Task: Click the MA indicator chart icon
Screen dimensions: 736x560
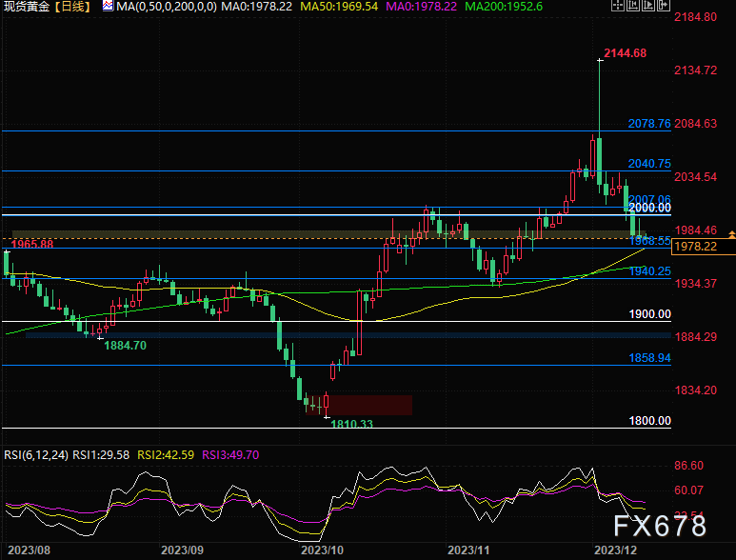Action: [108, 7]
